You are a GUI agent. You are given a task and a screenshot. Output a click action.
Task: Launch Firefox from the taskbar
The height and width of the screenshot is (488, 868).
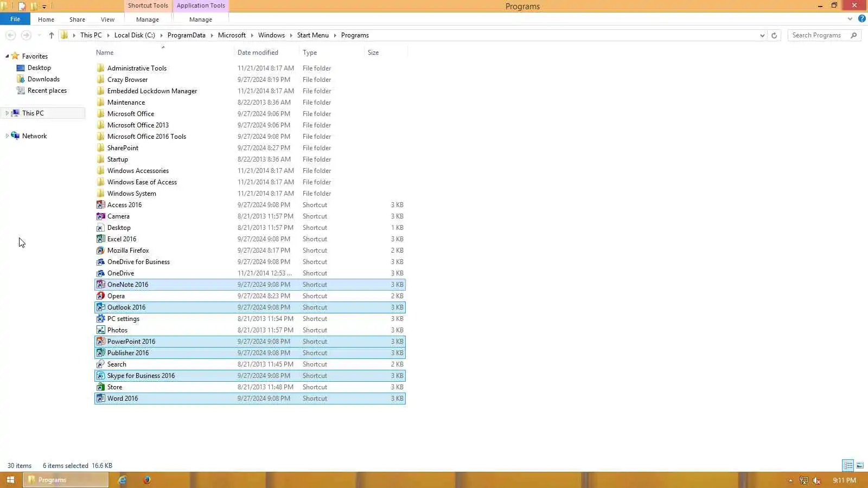(147, 480)
